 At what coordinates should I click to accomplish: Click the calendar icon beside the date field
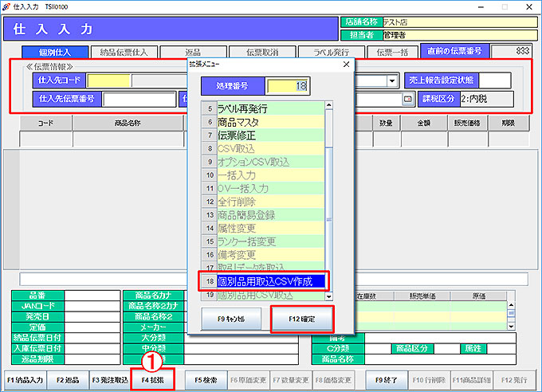(x=408, y=100)
